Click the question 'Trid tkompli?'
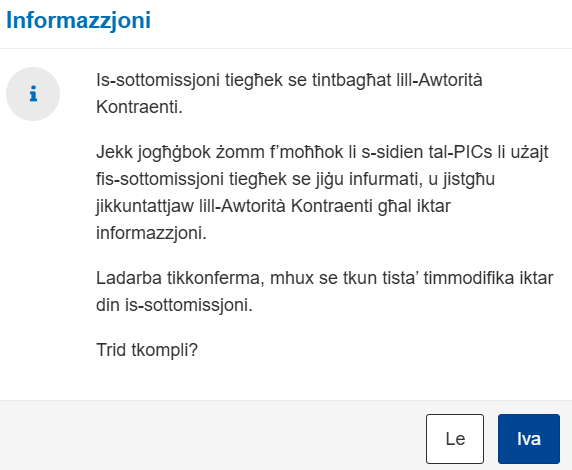This screenshot has width=572, height=470. (147, 350)
